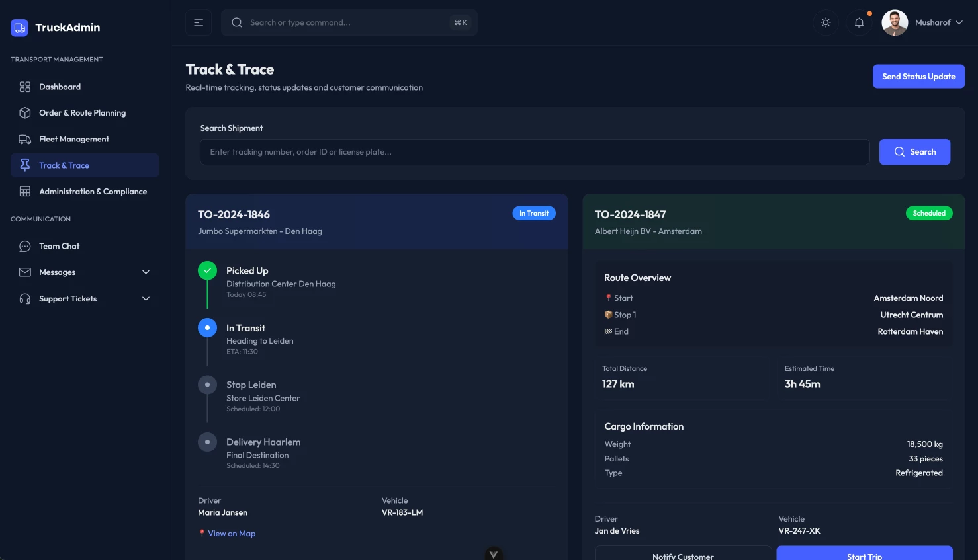978x560 pixels.
Task: Click the Dashboard grid icon in sidebar
Action: pos(25,87)
